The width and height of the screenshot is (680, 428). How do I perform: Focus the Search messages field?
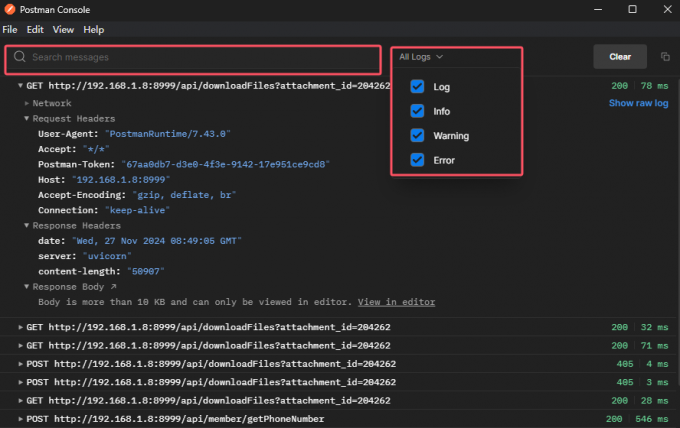pos(193,59)
